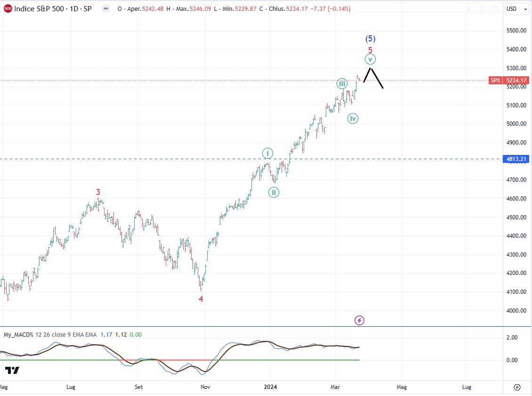
Task: Open chart settings gear icon at bottom right
Action: 517,387
